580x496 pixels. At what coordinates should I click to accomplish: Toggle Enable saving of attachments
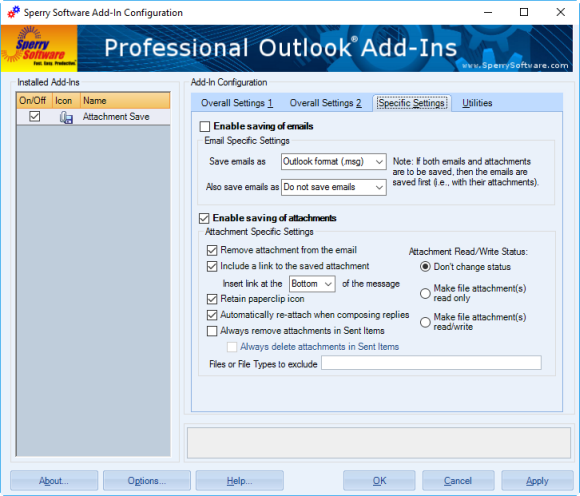tap(204, 218)
